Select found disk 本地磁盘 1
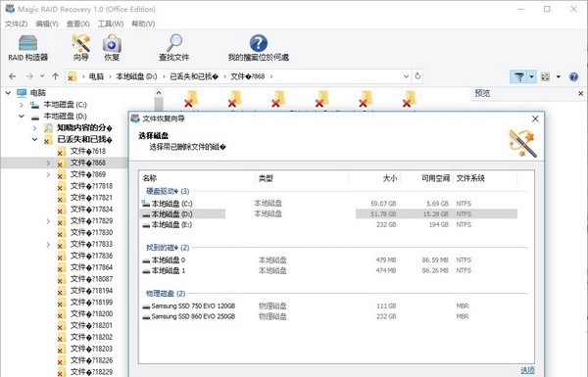 click(x=328, y=270)
